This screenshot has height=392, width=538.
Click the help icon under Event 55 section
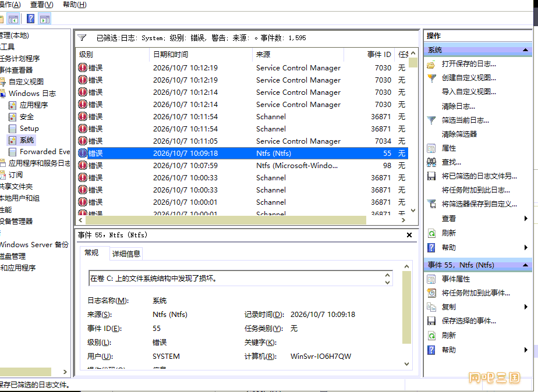pyautogui.click(x=431, y=350)
